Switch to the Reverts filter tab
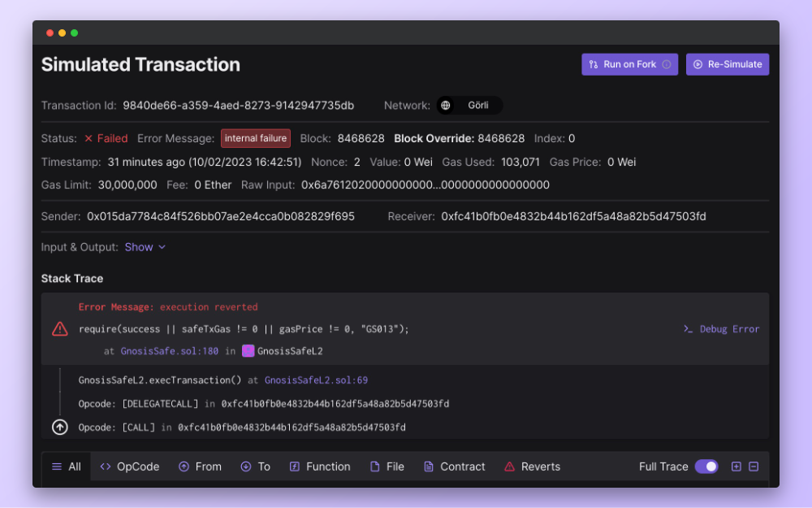Image resolution: width=812 pixels, height=508 pixels. click(x=532, y=467)
